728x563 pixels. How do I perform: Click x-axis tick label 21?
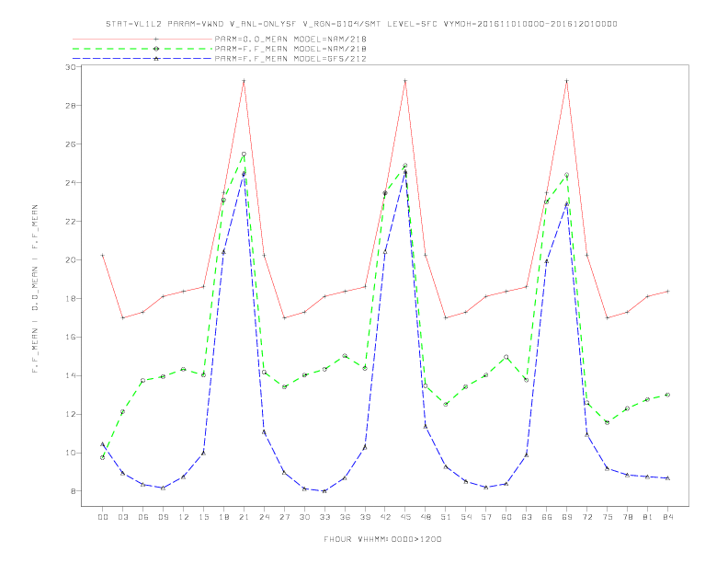pos(244,517)
